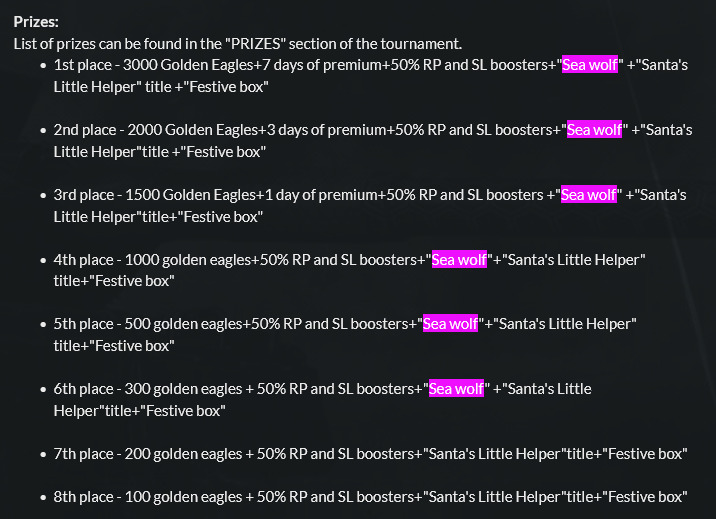The width and height of the screenshot is (716, 519).
Task: Open "Sea wolf" link in 5th place prize
Action: point(451,324)
